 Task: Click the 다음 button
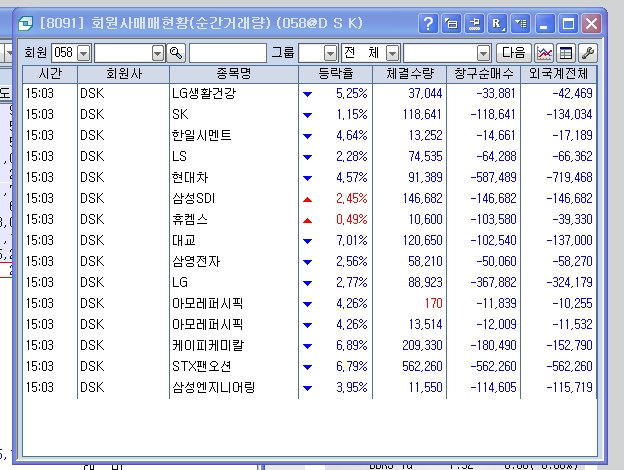(x=514, y=52)
